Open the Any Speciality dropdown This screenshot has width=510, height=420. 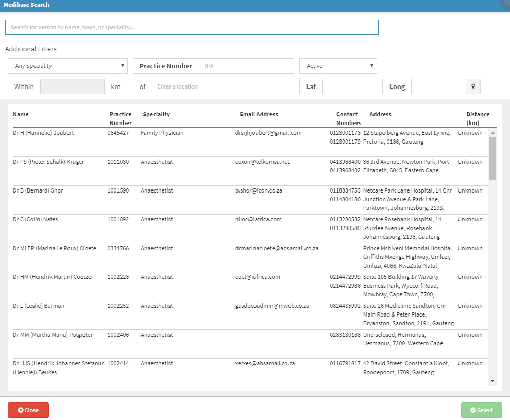click(67, 66)
